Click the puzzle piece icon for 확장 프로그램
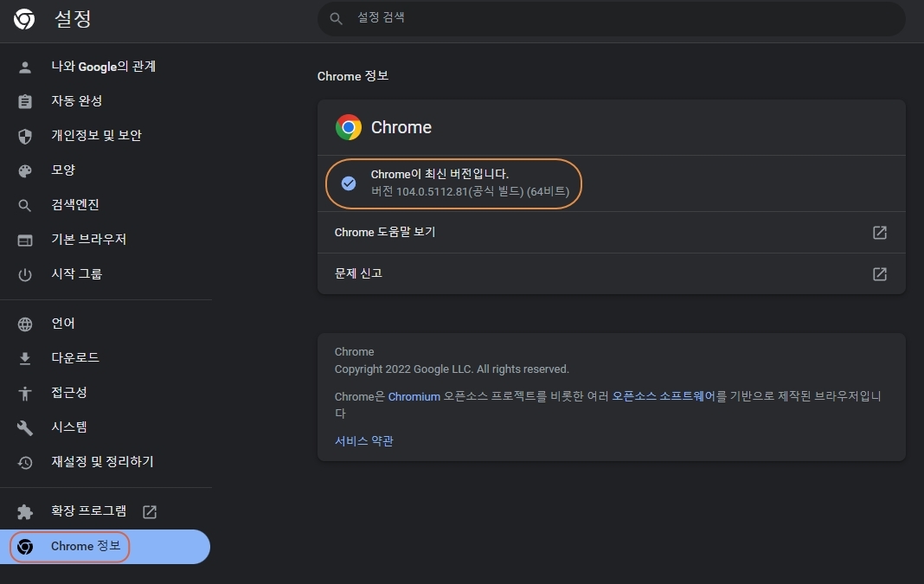The width and height of the screenshot is (924, 584). 25,512
